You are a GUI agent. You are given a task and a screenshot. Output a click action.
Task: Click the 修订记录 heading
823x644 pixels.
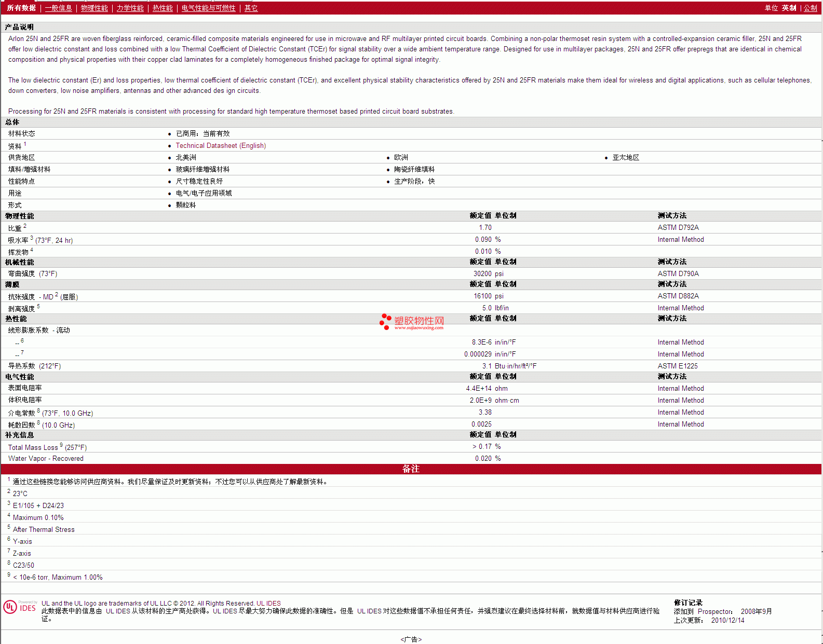688,603
